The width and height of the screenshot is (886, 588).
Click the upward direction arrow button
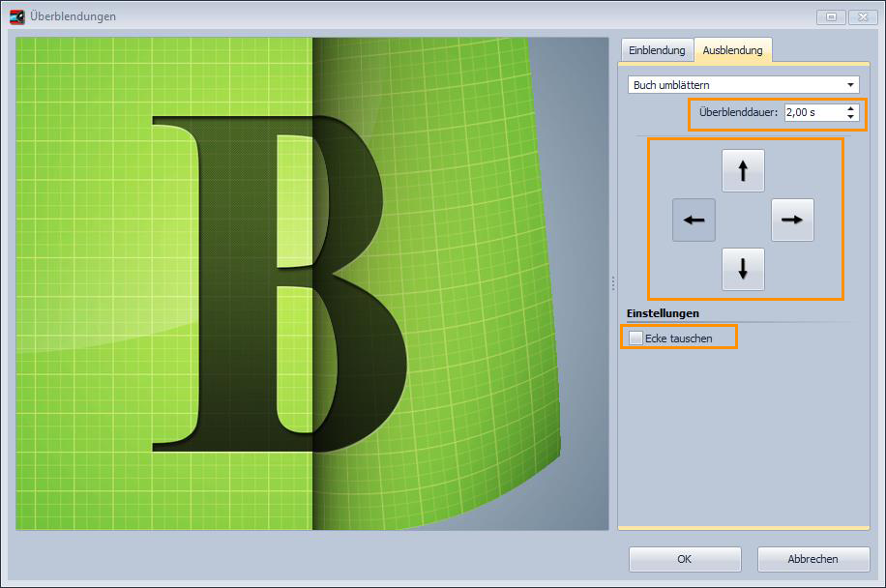tap(743, 171)
